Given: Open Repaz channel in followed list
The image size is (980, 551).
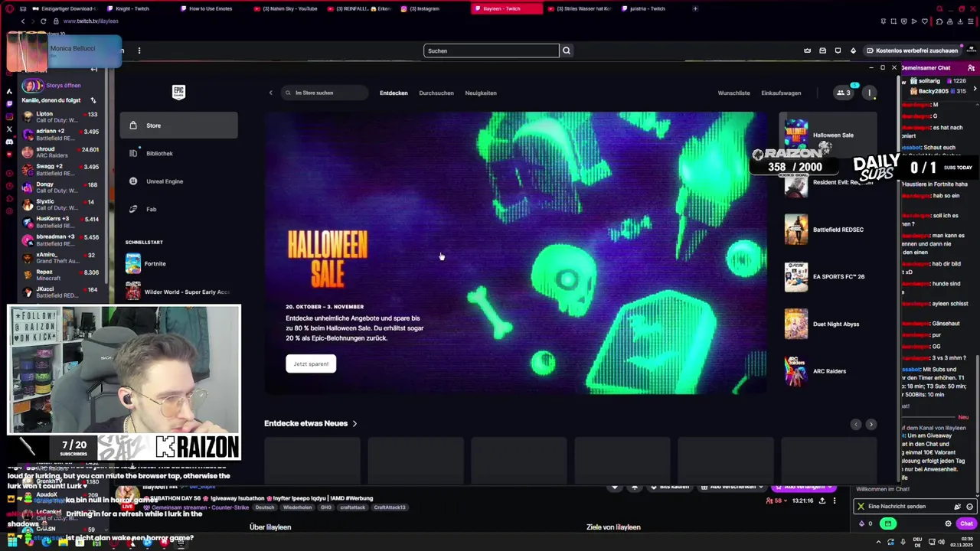Looking at the screenshot, I should 61,275.
